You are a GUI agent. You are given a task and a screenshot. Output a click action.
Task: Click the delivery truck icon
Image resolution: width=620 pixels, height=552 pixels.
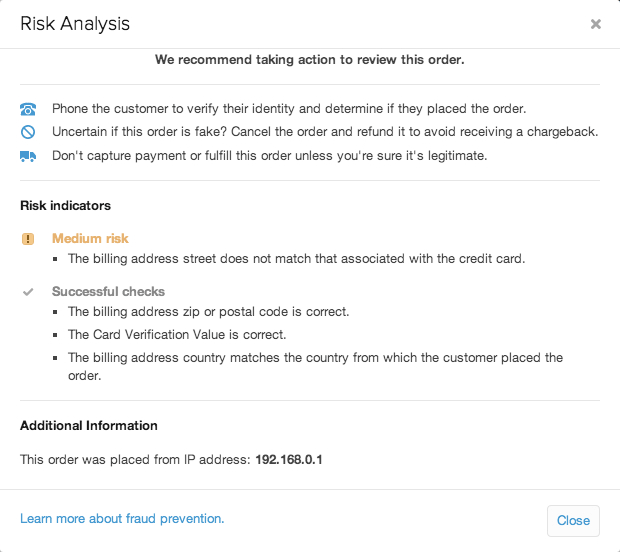(27, 156)
